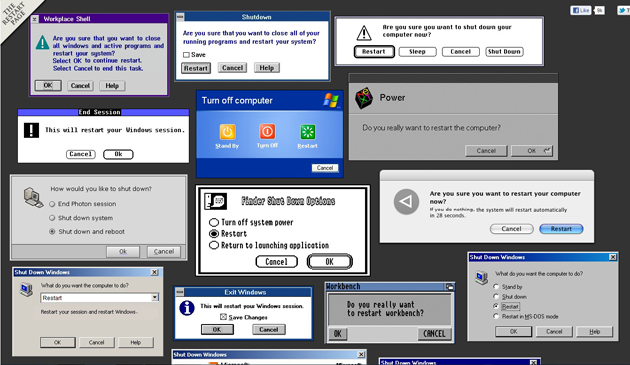Click the Stand By icon in Turn off computer
The height and width of the screenshot is (365, 630).
227,132
